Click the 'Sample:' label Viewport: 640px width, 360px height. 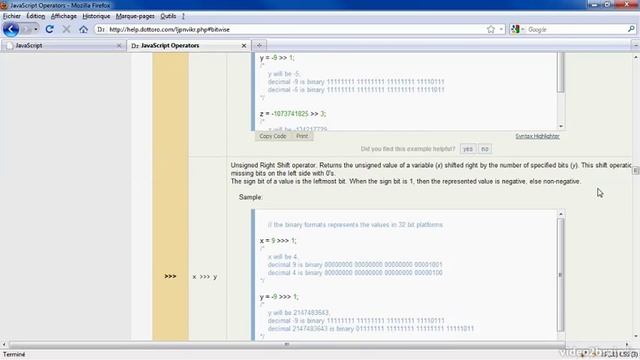(x=251, y=197)
